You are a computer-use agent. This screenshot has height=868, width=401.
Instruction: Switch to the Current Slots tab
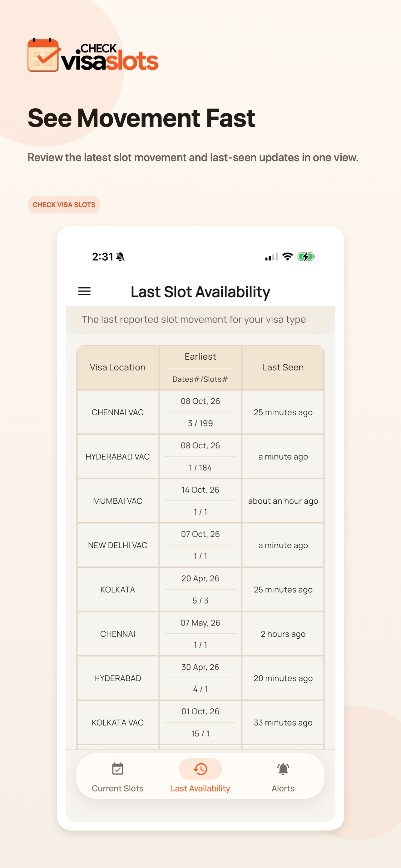coord(117,776)
